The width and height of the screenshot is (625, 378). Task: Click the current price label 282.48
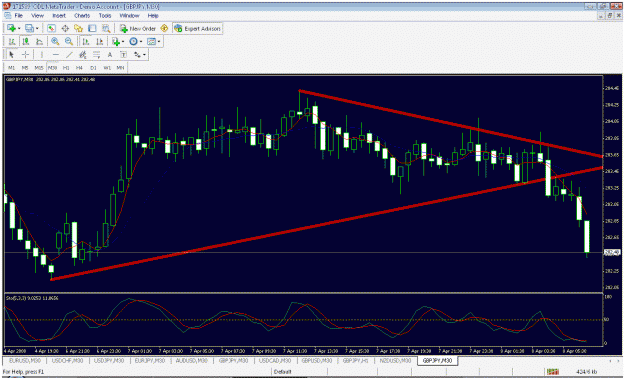pos(612,252)
